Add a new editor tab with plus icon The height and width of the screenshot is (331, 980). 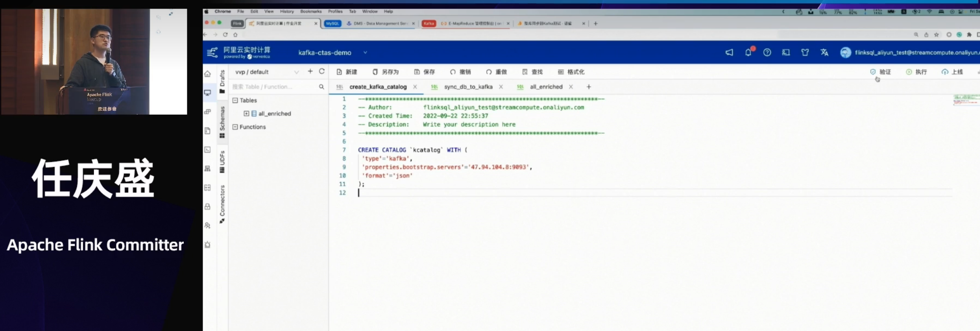(589, 87)
